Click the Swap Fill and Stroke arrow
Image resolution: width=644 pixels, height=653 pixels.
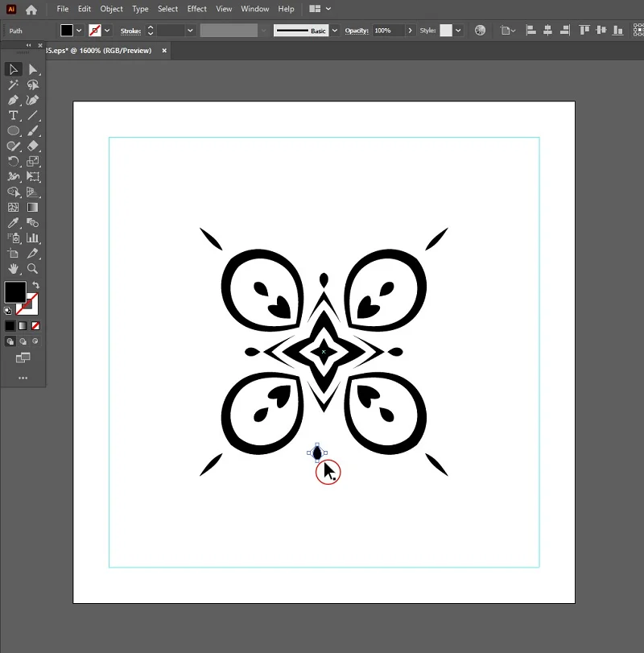tap(36, 285)
